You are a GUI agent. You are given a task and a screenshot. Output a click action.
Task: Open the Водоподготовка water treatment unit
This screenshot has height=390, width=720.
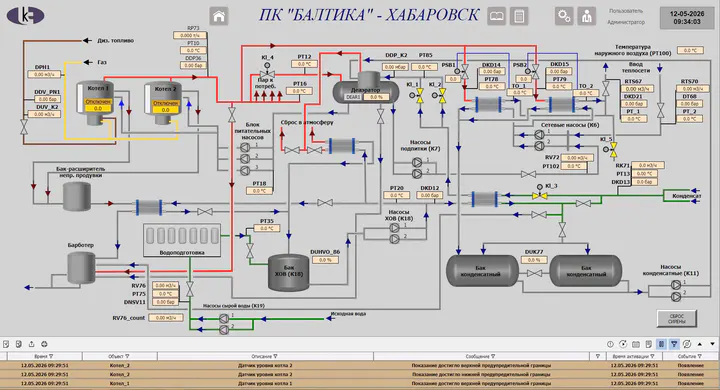click(182, 240)
